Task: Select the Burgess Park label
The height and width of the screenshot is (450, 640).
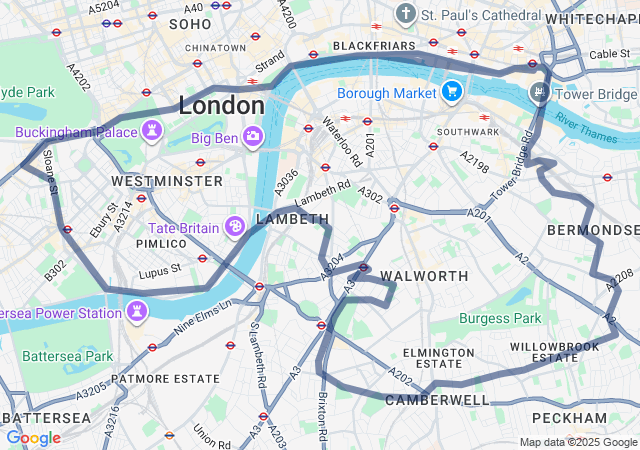Action: 500,318
